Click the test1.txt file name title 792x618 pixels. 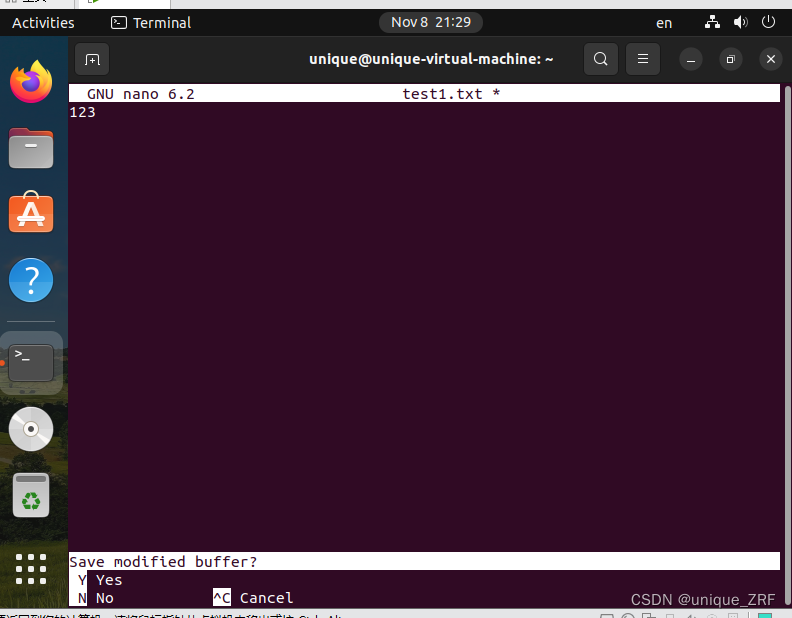442,94
